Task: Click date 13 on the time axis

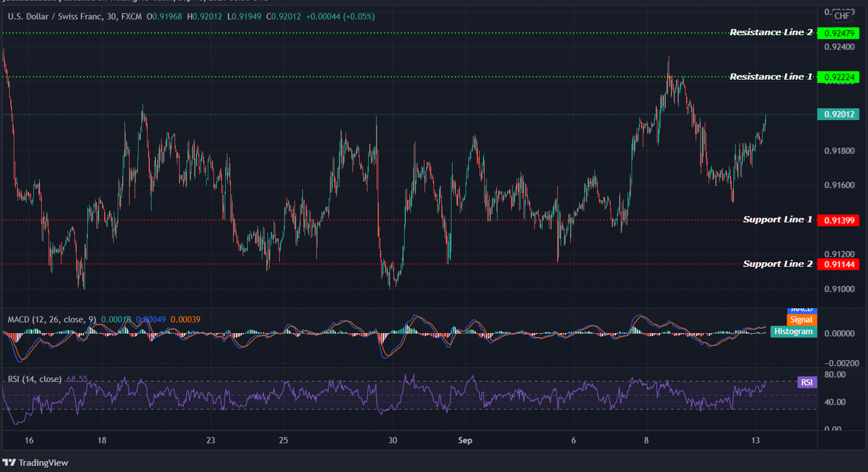Action: click(755, 440)
